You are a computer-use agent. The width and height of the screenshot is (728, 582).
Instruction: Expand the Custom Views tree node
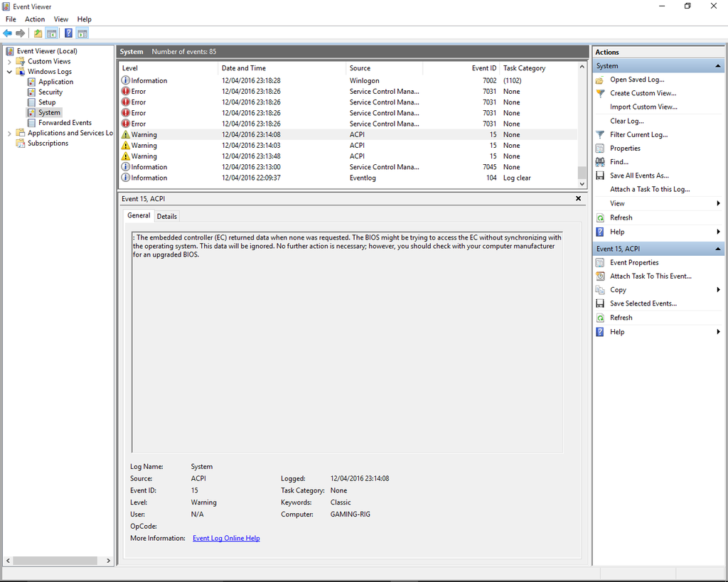9,61
